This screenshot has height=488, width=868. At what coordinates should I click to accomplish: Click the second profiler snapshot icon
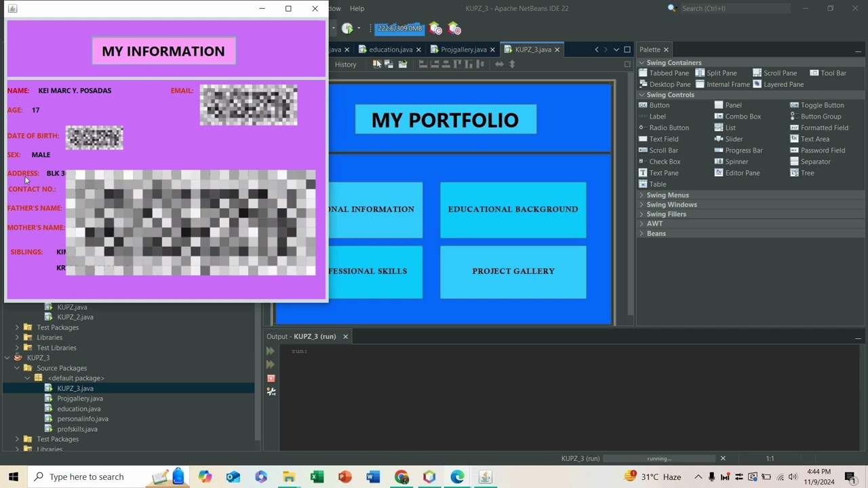coord(454,28)
